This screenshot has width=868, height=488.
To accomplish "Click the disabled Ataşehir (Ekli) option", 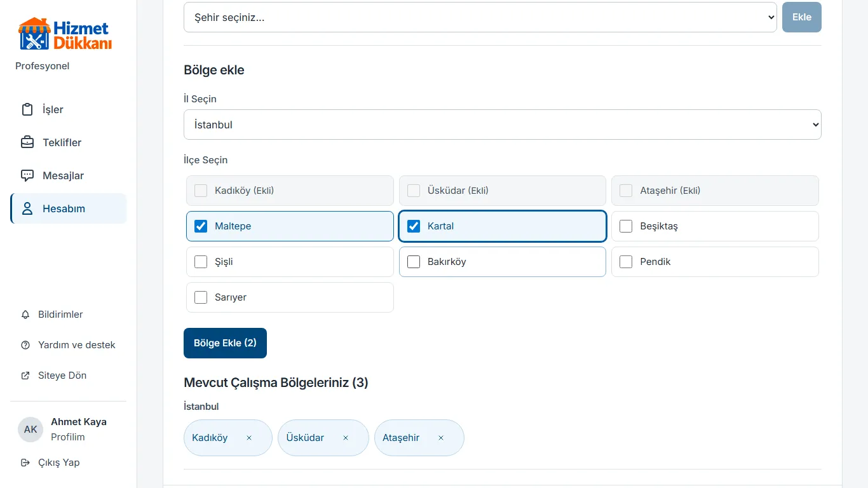I will pyautogui.click(x=715, y=191).
